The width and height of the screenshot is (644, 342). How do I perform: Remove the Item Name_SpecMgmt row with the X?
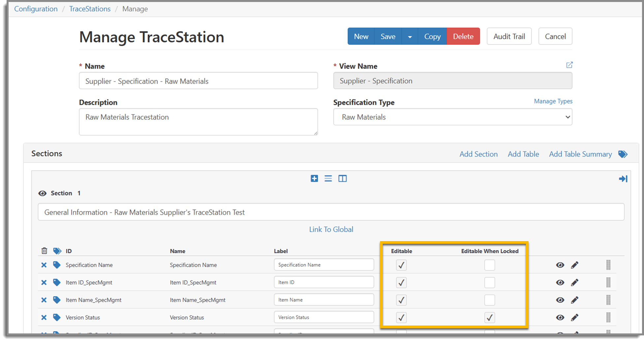tap(44, 300)
